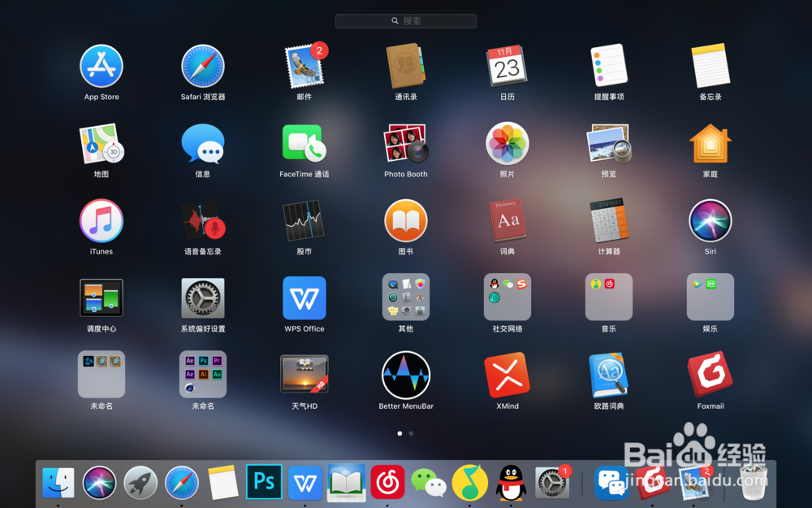
Task: Open the 地图 maps app
Action: pos(101,143)
